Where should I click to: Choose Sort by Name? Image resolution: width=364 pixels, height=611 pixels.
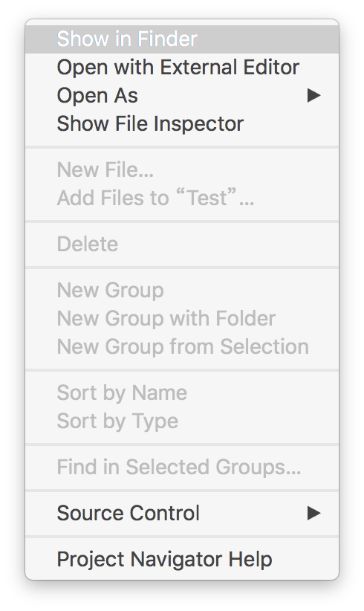182,392
